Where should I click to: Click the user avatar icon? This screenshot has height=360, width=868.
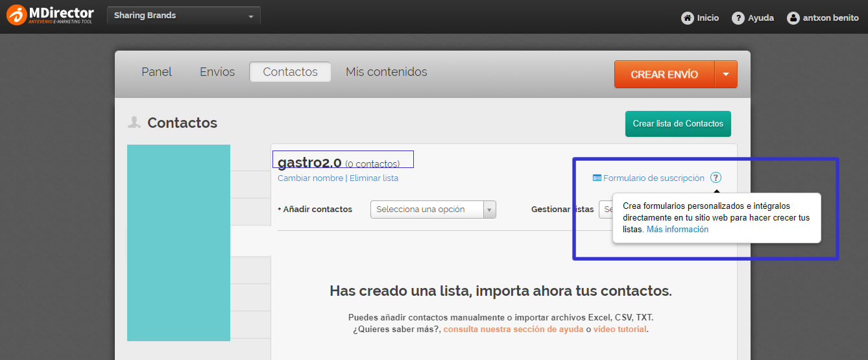(793, 18)
